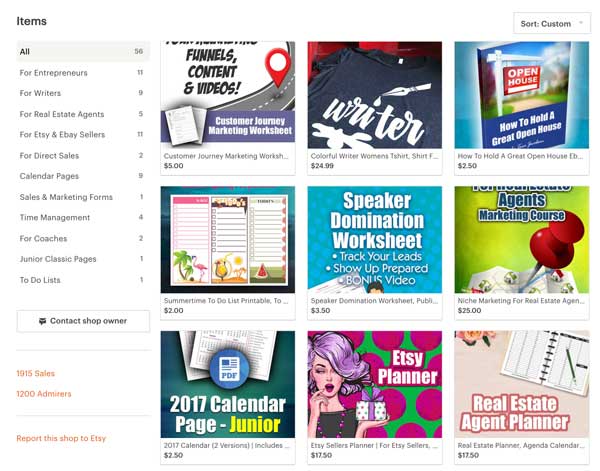Open the Sort: Custom dropdown
Image resolution: width=600 pixels, height=471 pixels.
[x=552, y=24]
